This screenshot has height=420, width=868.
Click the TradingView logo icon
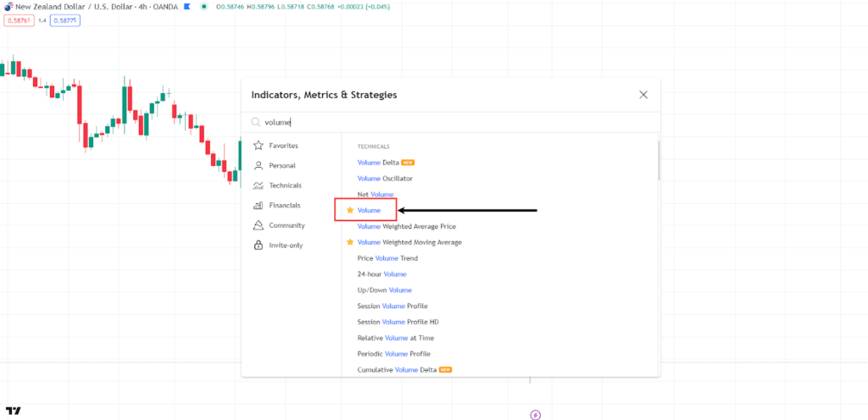click(13, 412)
